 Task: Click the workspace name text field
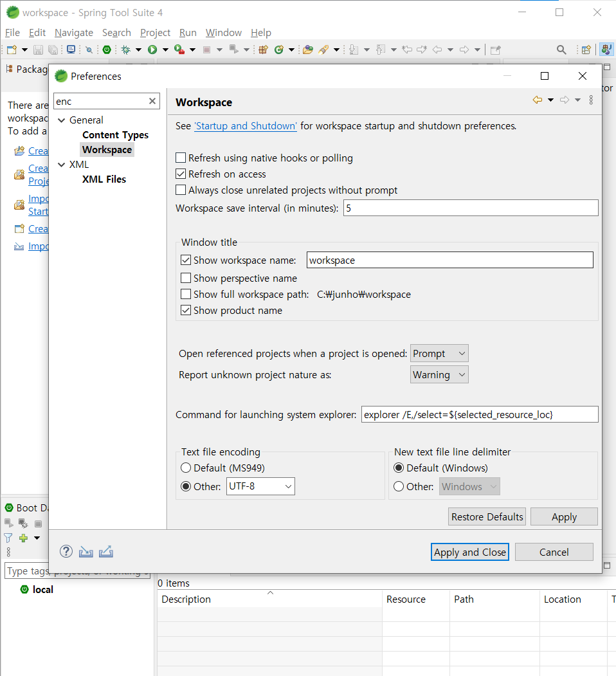pos(450,260)
